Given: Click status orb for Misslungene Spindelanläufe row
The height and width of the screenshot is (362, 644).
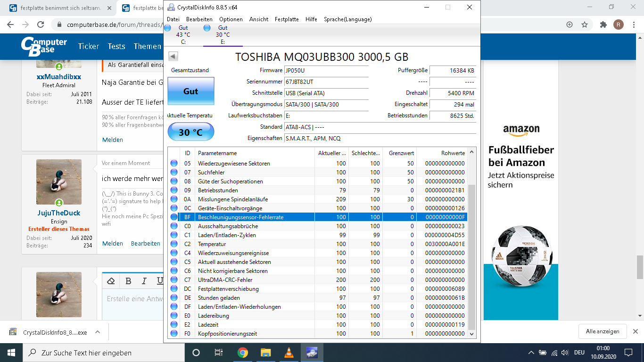Looking at the screenshot, I should [174, 199].
